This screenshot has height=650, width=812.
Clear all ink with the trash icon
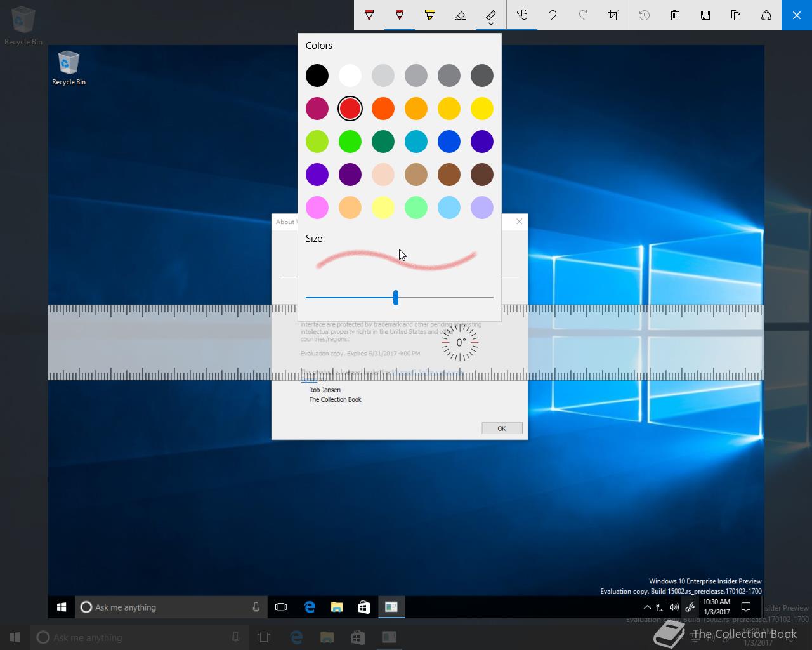click(675, 15)
